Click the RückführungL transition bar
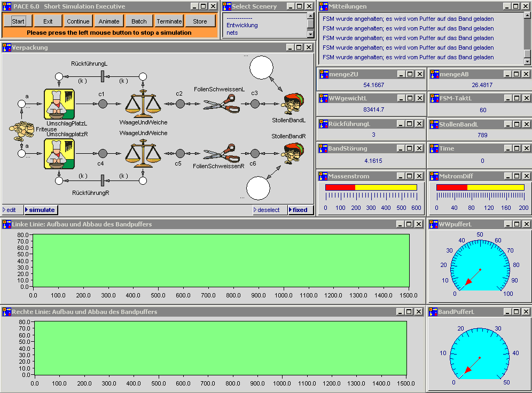 pyautogui.click(x=103, y=76)
